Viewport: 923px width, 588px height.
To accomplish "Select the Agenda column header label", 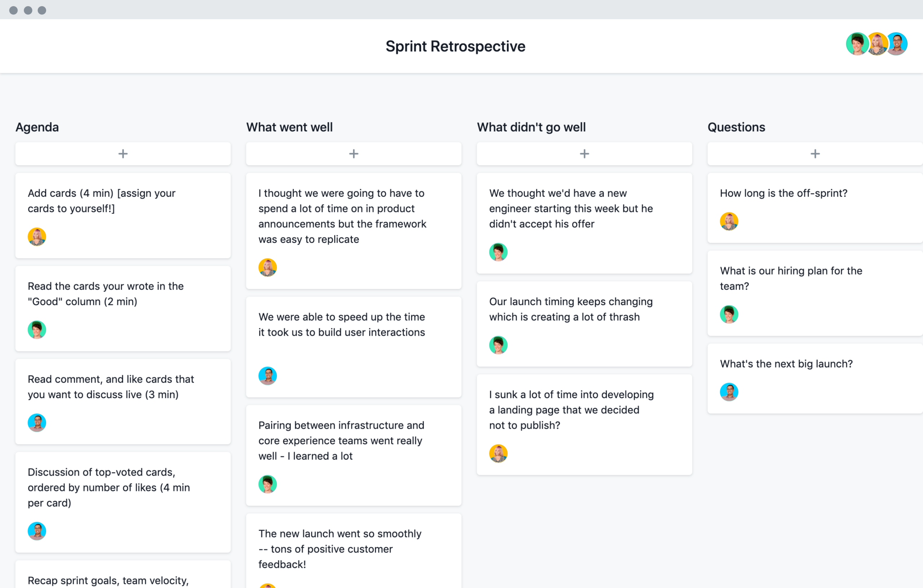I will point(37,127).
